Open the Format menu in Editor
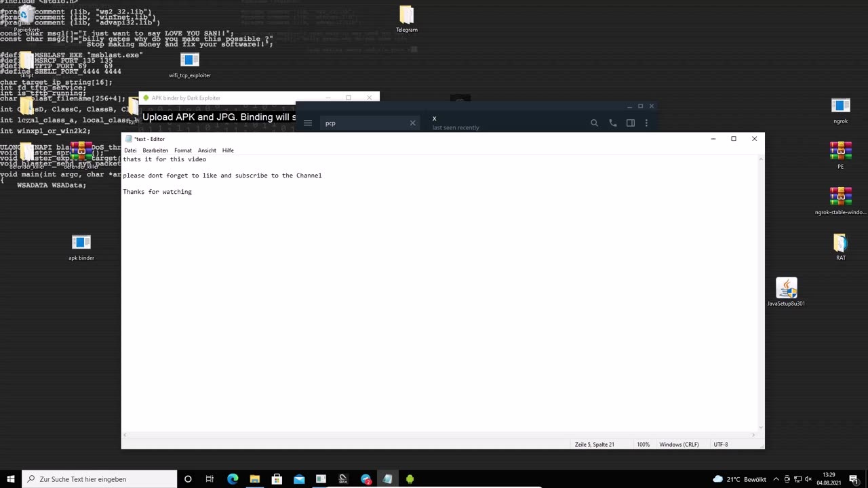 tap(183, 150)
